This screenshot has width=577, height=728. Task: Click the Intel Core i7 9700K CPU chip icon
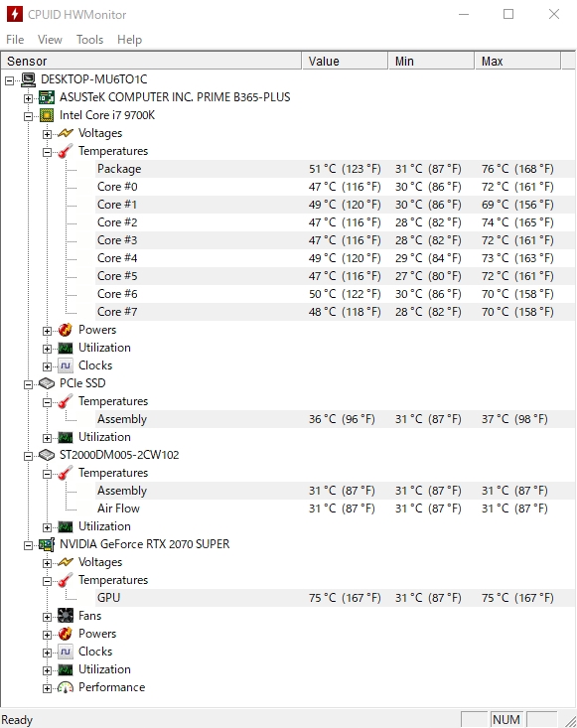tap(47, 115)
